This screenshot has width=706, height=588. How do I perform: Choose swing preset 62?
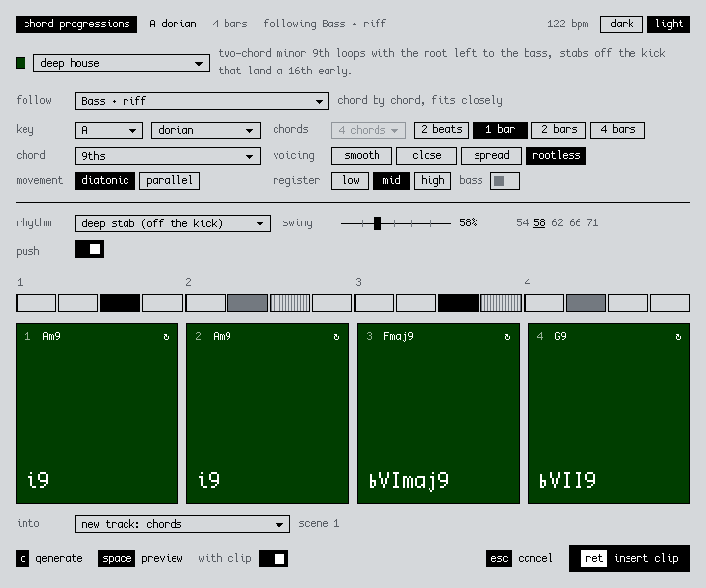(557, 222)
